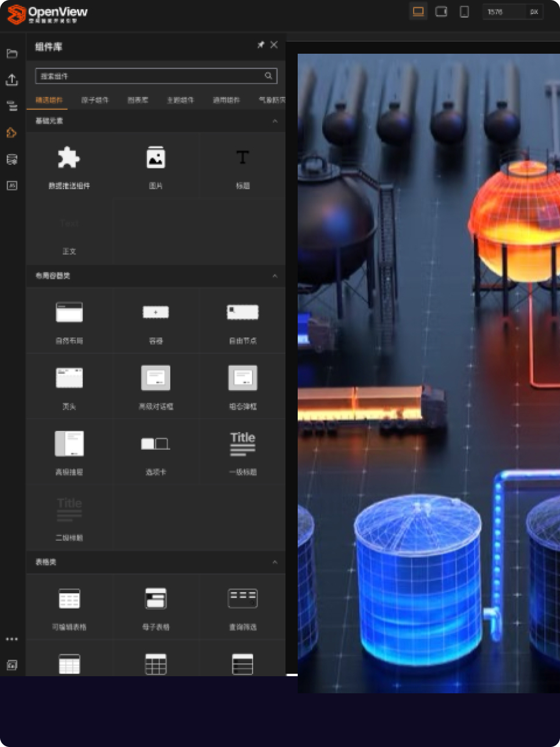Click the search magnifier button
This screenshot has height=747, width=560.
268,76
